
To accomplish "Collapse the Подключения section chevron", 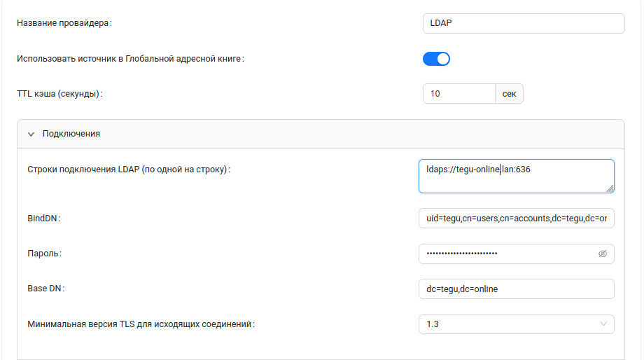I will click(x=31, y=134).
